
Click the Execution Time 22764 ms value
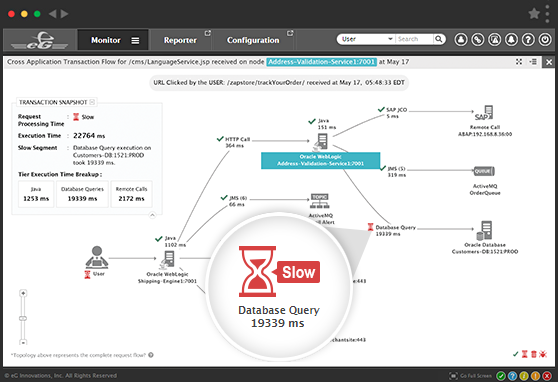tap(89, 136)
